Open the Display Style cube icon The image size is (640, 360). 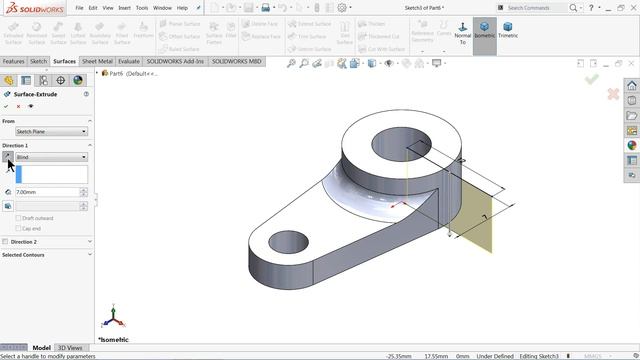coord(372,63)
